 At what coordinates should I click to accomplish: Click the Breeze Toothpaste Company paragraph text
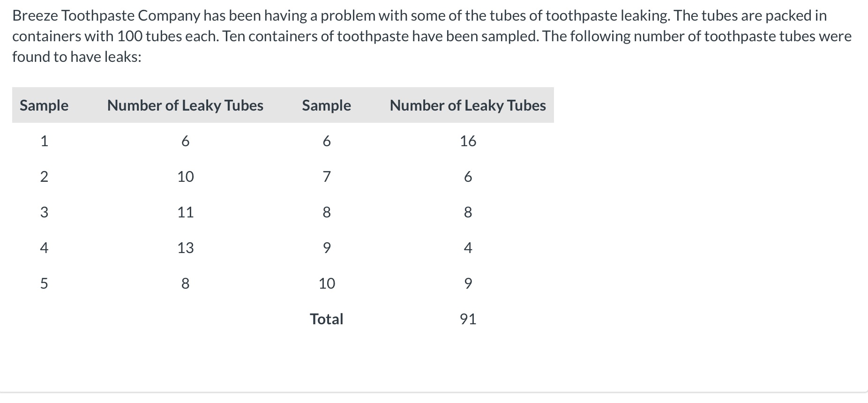pos(432,36)
